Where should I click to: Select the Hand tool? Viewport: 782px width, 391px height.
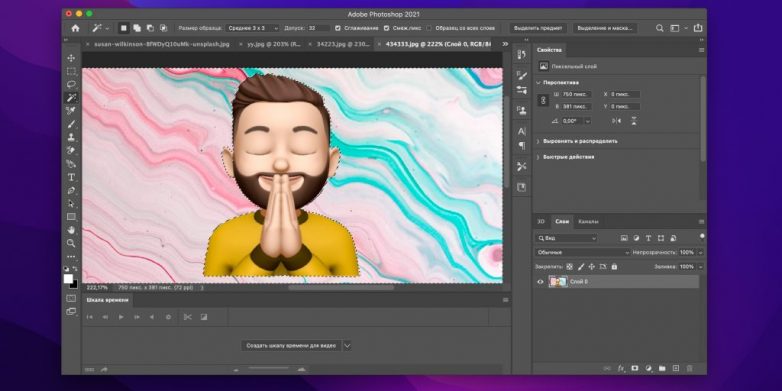click(71, 230)
